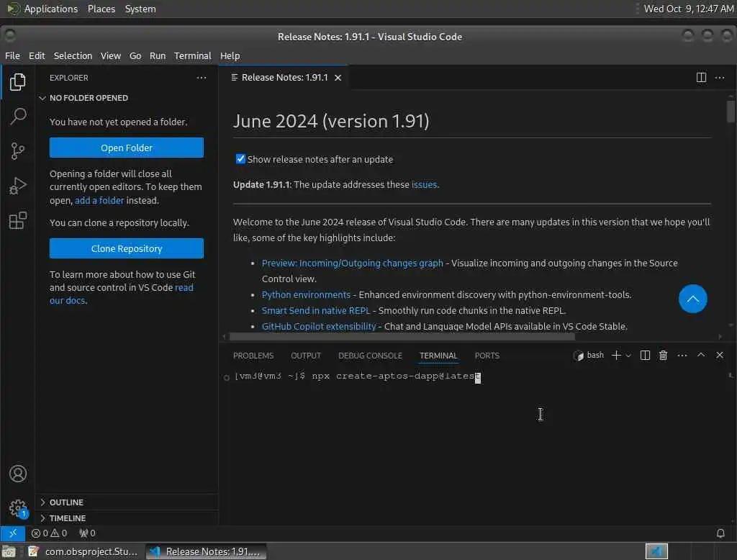Show the desktop from taskbar icon
Viewport: 737px width, 560px height.
[9, 551]
